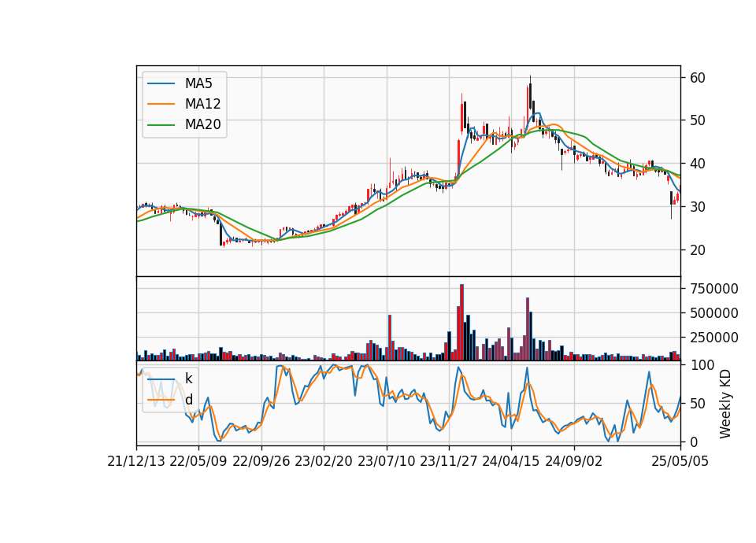Click the 24/04/15 date tick label
756x543 pixels.
point(511,461)
